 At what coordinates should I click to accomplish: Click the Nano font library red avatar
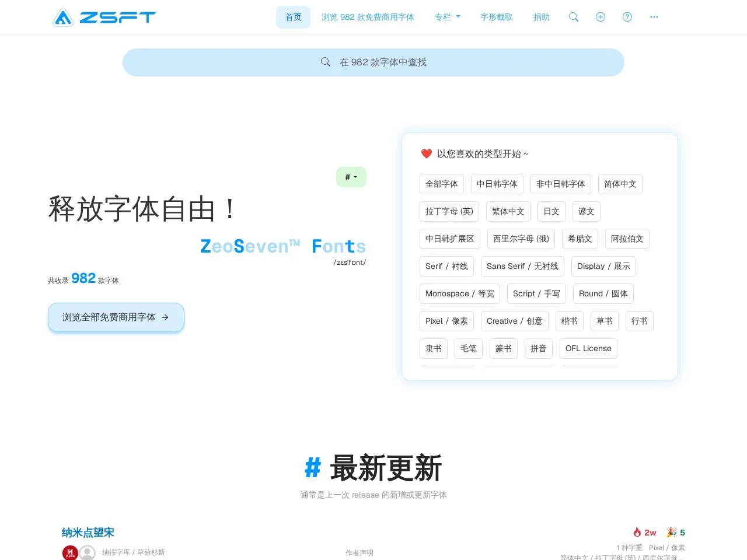coord(70,552)
